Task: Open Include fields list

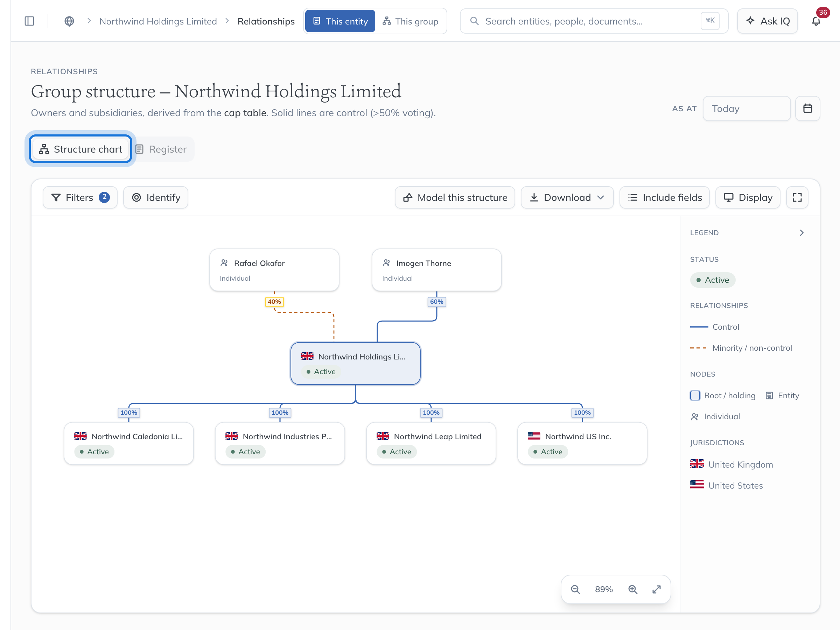Action: [x=665, y=197]
